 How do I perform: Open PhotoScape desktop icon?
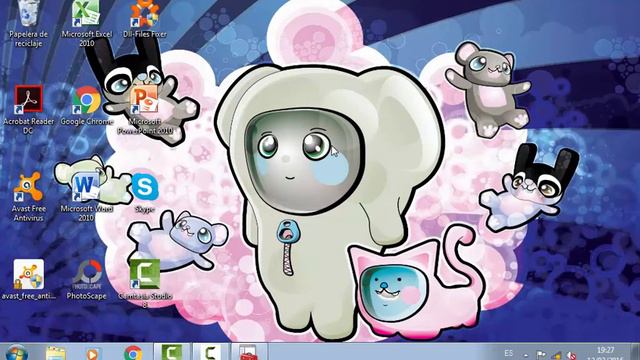[86, 280]
